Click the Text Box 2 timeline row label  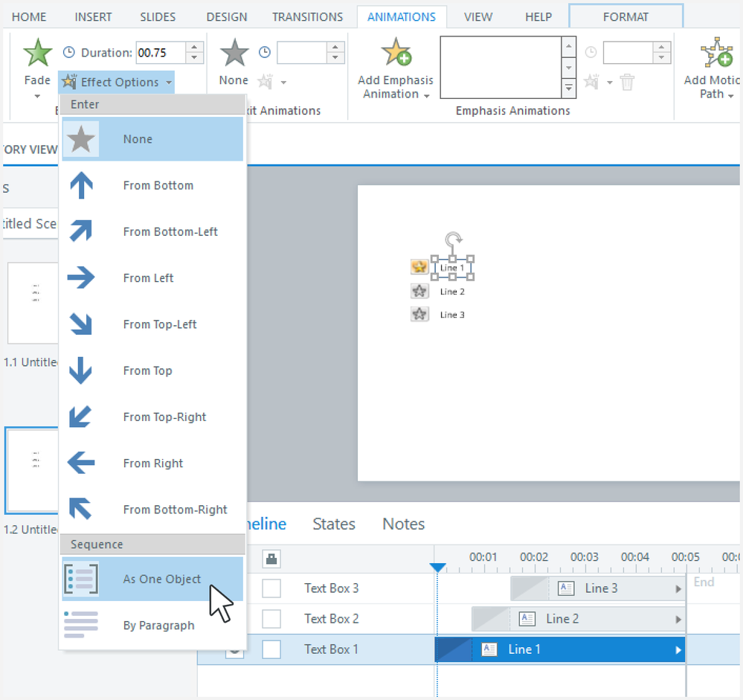(331, 618)
